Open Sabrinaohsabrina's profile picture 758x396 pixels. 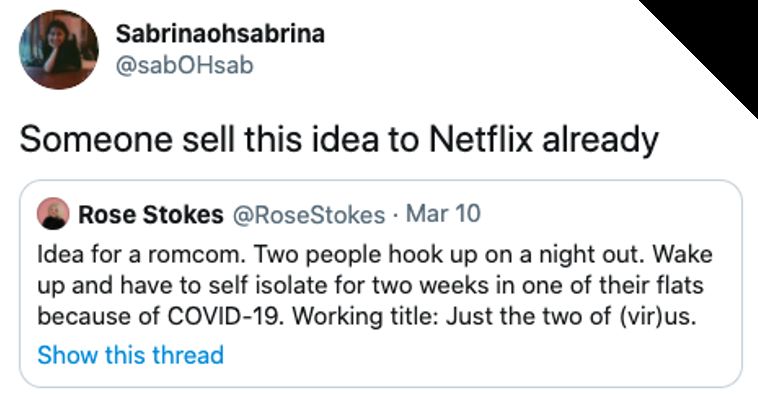click(58, 50)
